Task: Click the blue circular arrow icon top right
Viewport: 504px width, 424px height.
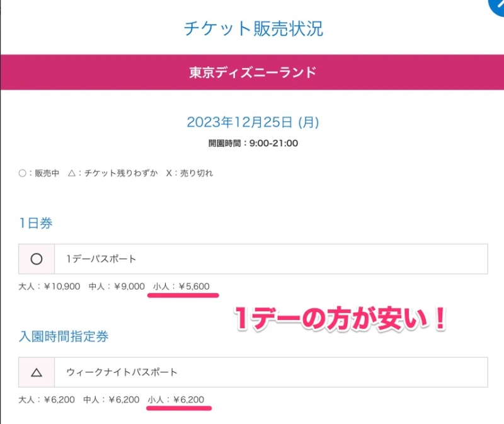Action: point(498,6)
